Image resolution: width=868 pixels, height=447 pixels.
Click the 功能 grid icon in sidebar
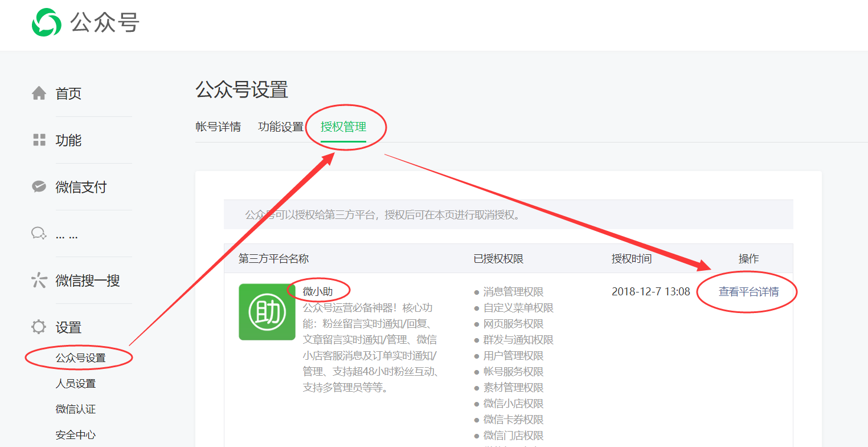pos(39,140)
